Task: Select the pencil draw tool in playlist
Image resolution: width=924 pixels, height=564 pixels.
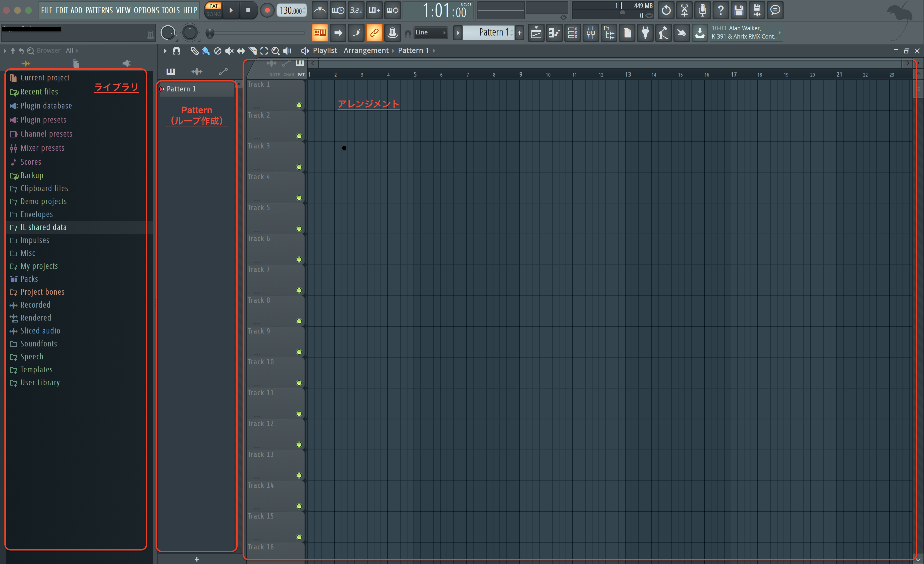Action: click(194, 51)
